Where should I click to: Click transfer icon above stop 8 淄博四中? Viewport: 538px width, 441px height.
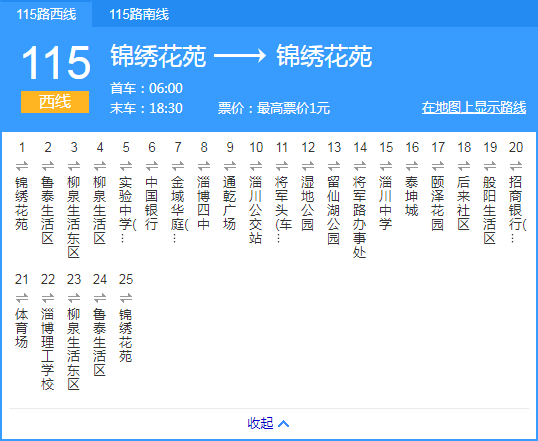[204, 166]
